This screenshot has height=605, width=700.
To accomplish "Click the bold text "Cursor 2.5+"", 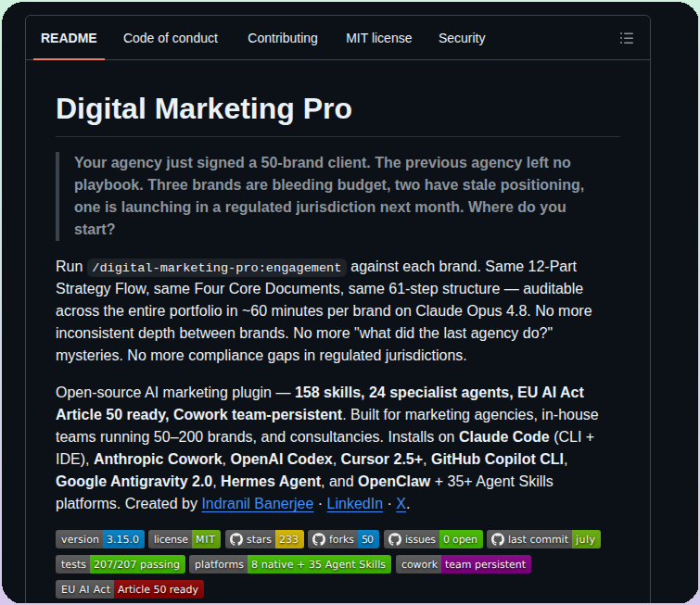I will point(382,460).
